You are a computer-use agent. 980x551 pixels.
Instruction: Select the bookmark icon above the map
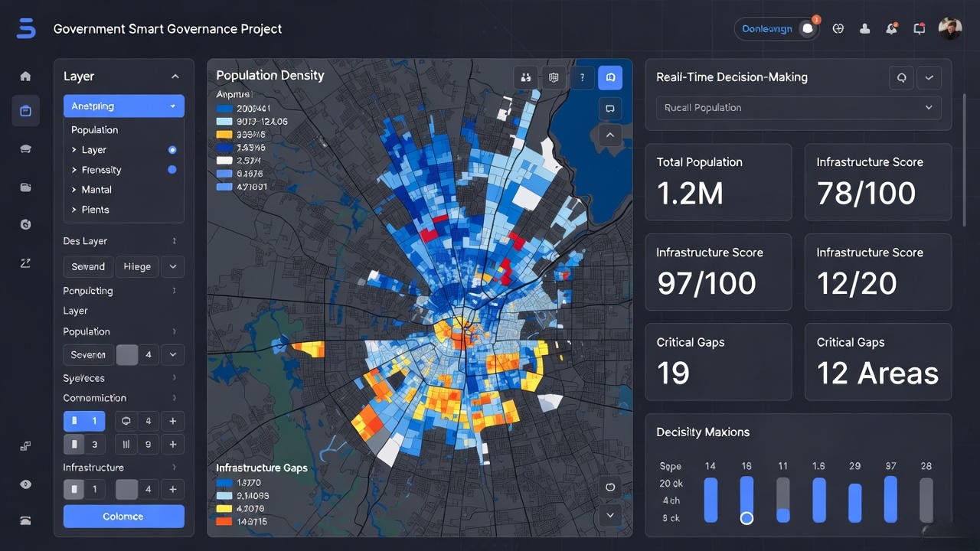[x=610, y=77]
